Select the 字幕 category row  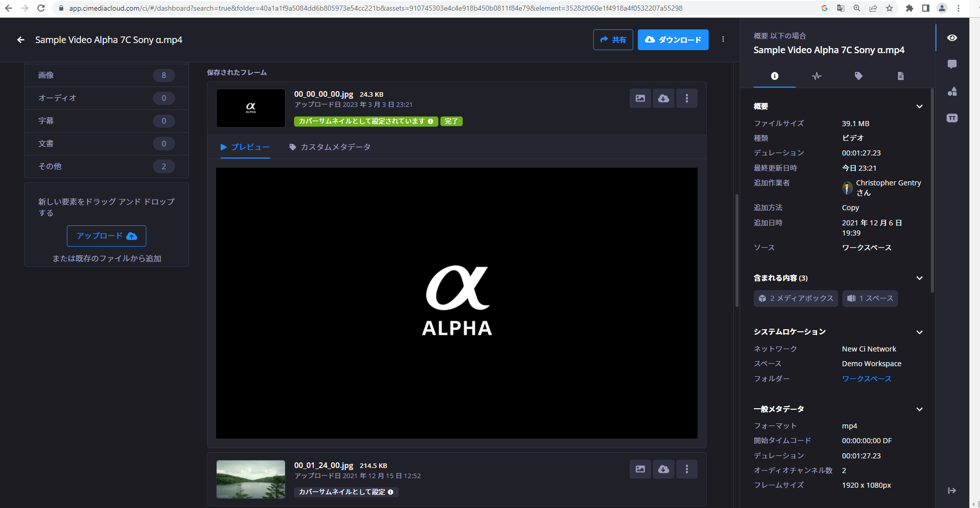click(x=106, y=121)
